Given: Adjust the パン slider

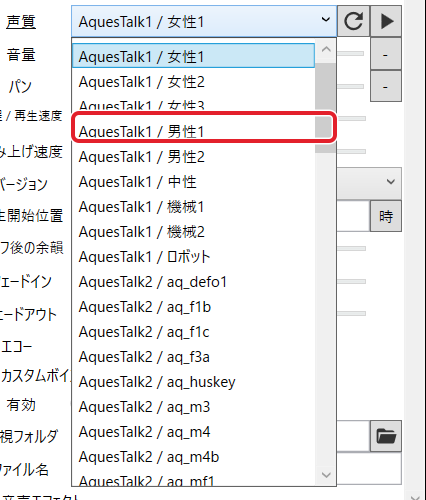Looking at the screenshot, I should 350,86.
